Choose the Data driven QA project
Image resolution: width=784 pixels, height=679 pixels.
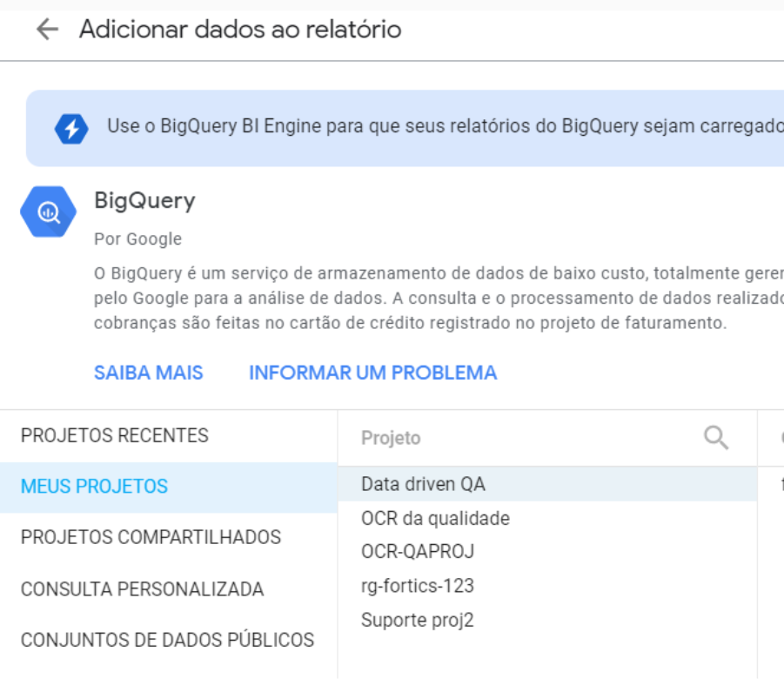point(547,484)
